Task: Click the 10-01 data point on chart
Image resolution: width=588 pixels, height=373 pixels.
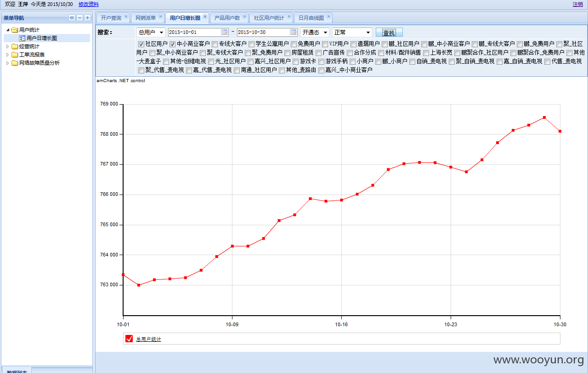Action: click(x=123, y=274)
